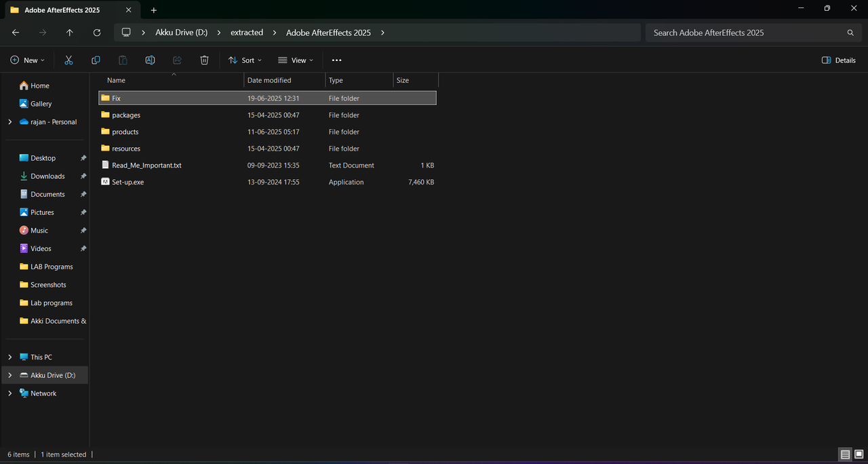This screenshot has width=868, height=464.
Task: Click chevron after Akku Drive (D:) in address bar
Action: click(x=218, y=33)
